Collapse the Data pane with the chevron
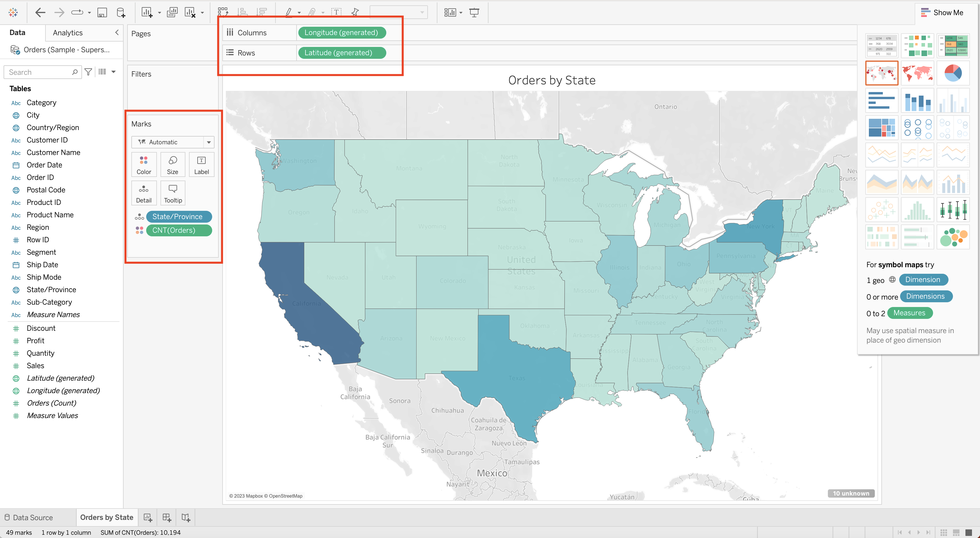980x538 pixels. [117, 32]
